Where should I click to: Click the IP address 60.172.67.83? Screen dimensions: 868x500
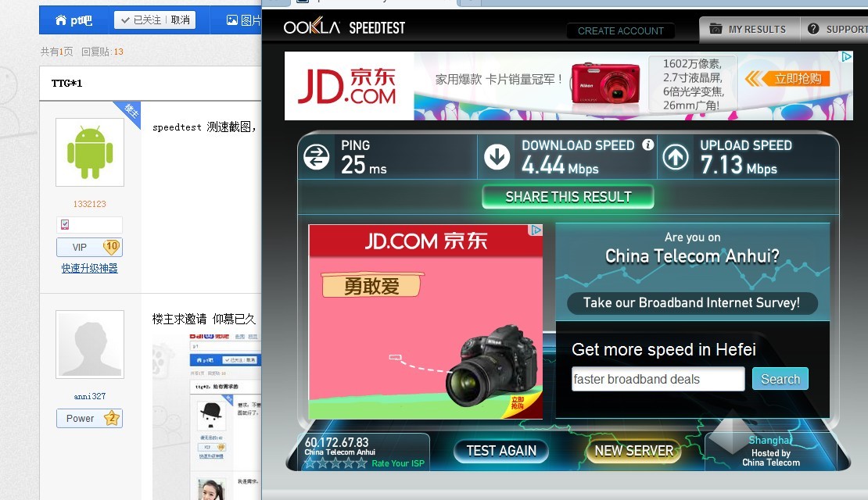(x=336, y=442)
